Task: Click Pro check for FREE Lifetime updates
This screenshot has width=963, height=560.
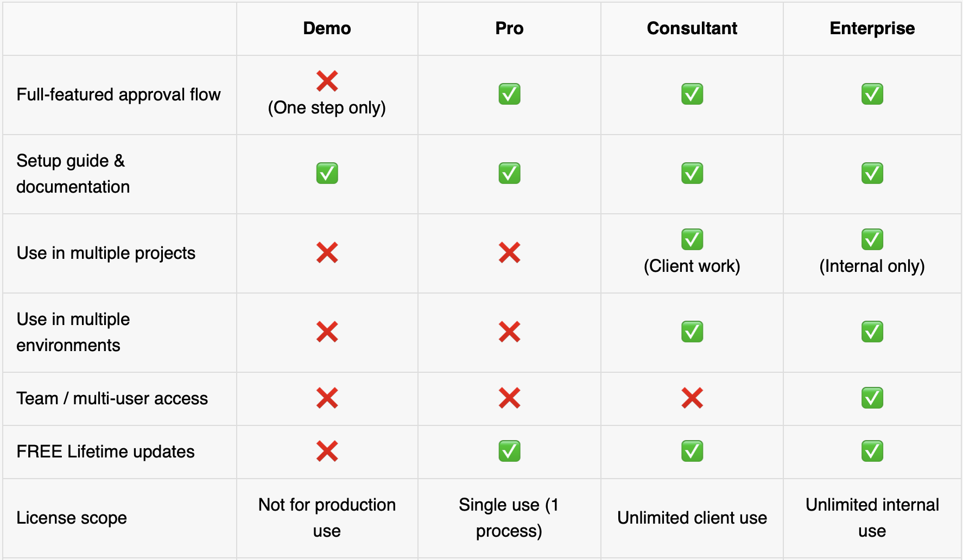Action: (x=509, y=451)
